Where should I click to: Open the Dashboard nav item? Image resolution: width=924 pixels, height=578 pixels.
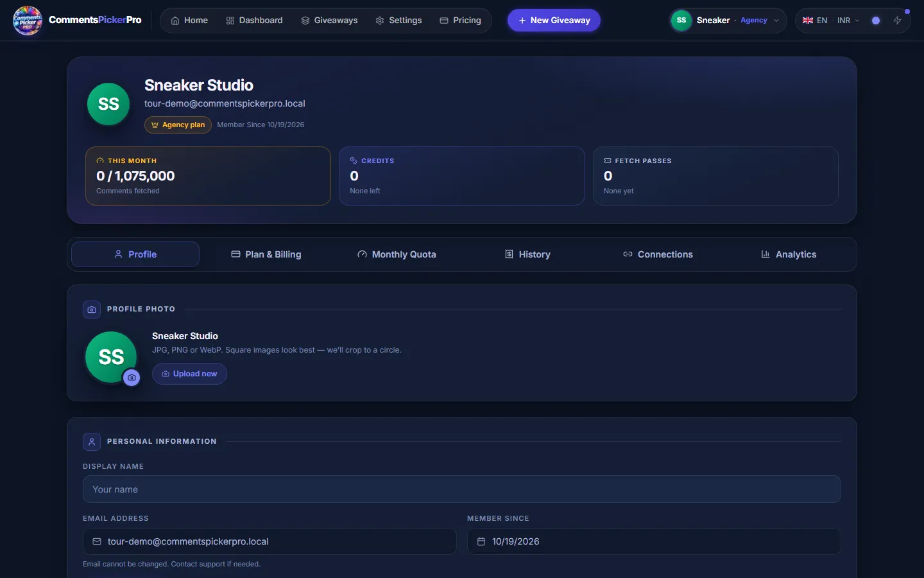point(254,21)
